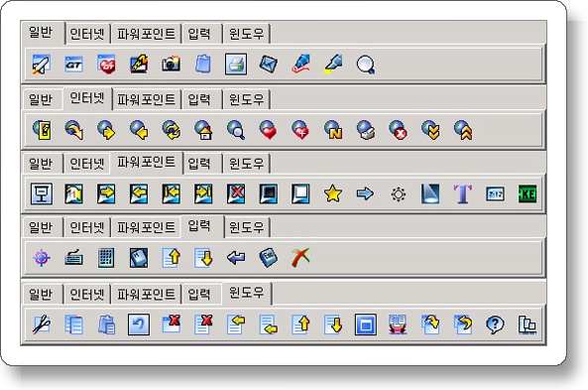Viewport: 588px width, 390px height.
Task: Click the globe with double down chevrons
Action: click(x=430, y=130)
